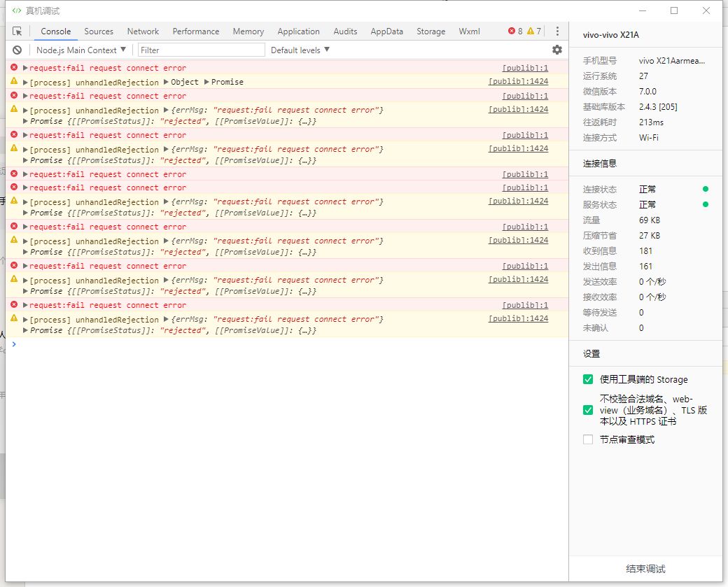The height and width of the screenshot is (587, 728).
Task: Expand the first request:fail error entry
Action: coord(25,68)
